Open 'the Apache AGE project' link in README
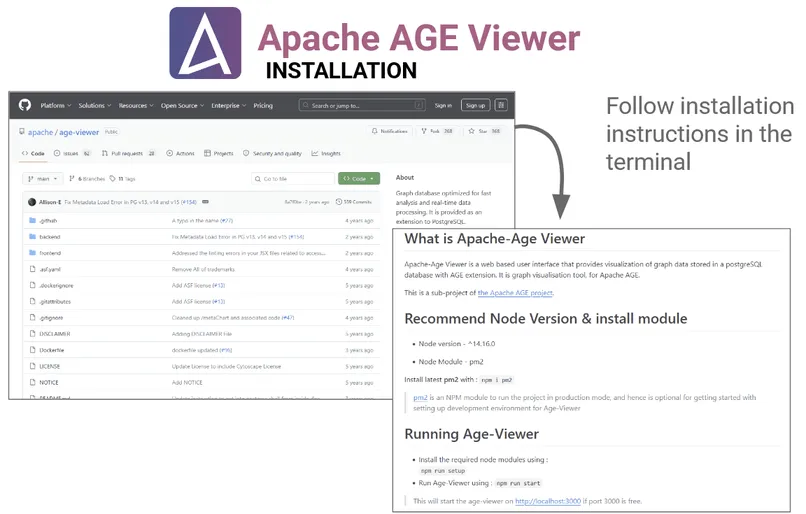The image size is (806, 514). (x=516, y=293)
